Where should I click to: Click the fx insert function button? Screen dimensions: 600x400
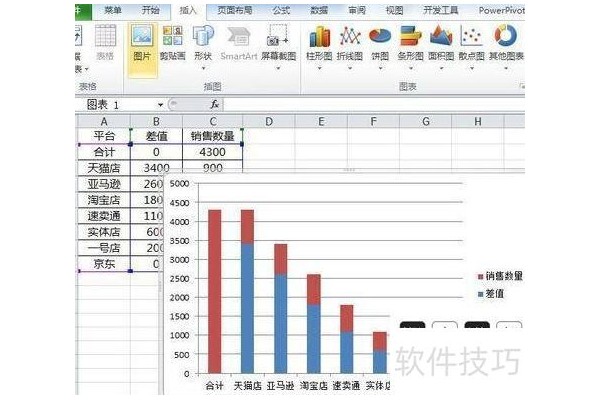tap(215, 104)
